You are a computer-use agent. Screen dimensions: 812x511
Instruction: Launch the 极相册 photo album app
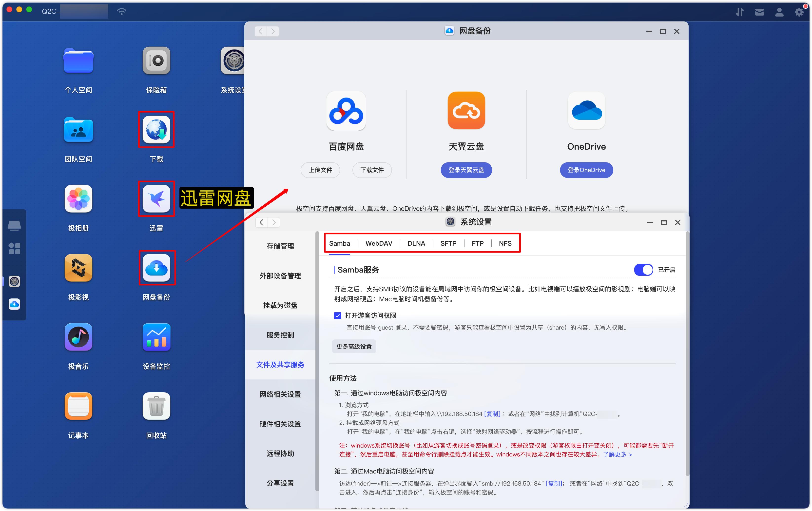(x=78, y=199)
